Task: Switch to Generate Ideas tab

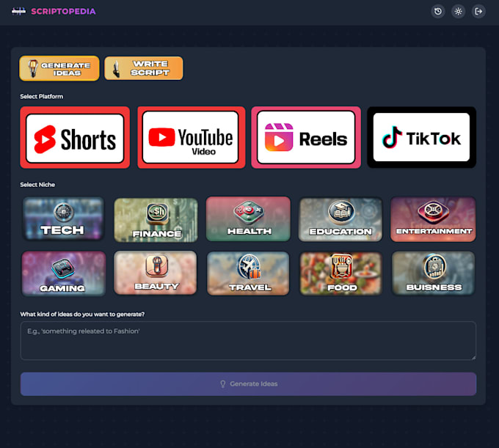Action: (59, 68)
